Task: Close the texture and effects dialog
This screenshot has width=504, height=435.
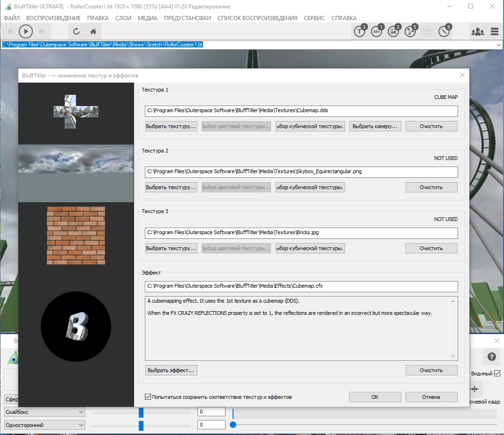Action: coord(462,75)
